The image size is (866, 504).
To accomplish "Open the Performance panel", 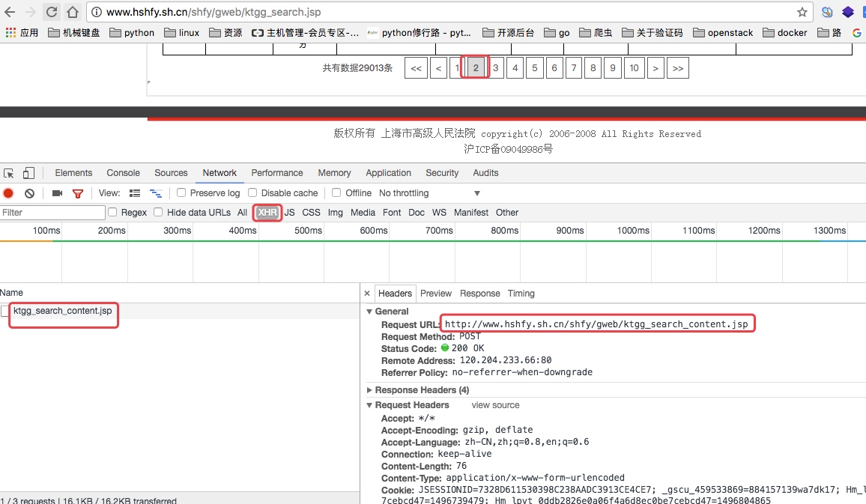I will pyautogui.click(x=276, y=173).
